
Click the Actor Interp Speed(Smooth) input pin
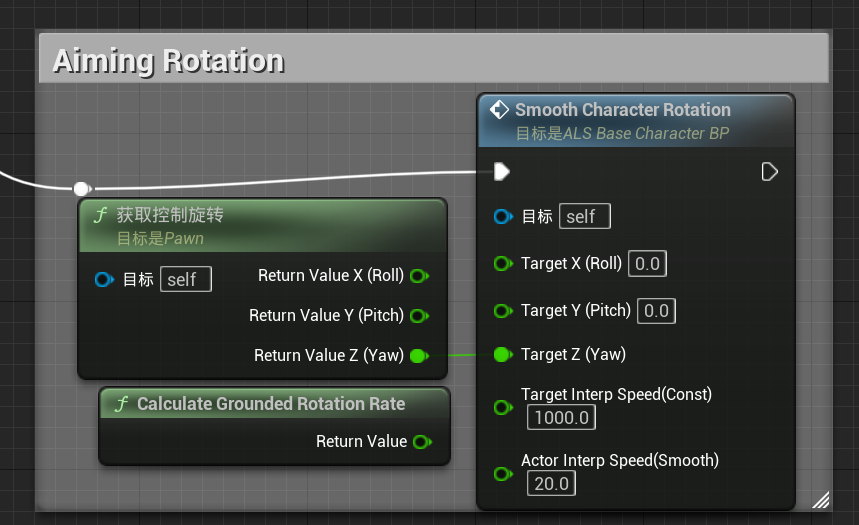[x=503, y=473]
